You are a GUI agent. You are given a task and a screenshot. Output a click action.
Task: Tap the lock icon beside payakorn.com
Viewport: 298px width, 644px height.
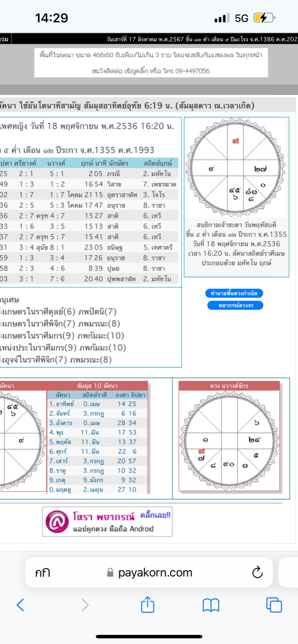(x=110, y=573)
